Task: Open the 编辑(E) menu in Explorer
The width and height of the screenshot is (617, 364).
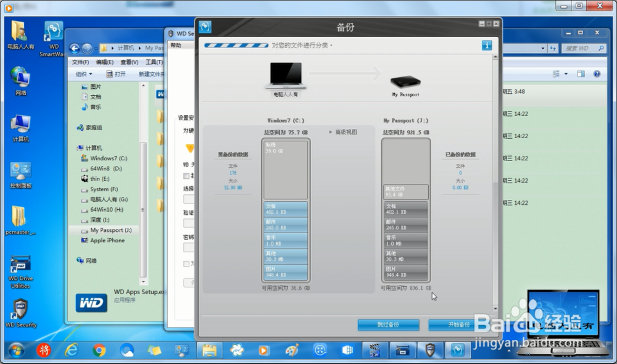Action: (105, 62)
